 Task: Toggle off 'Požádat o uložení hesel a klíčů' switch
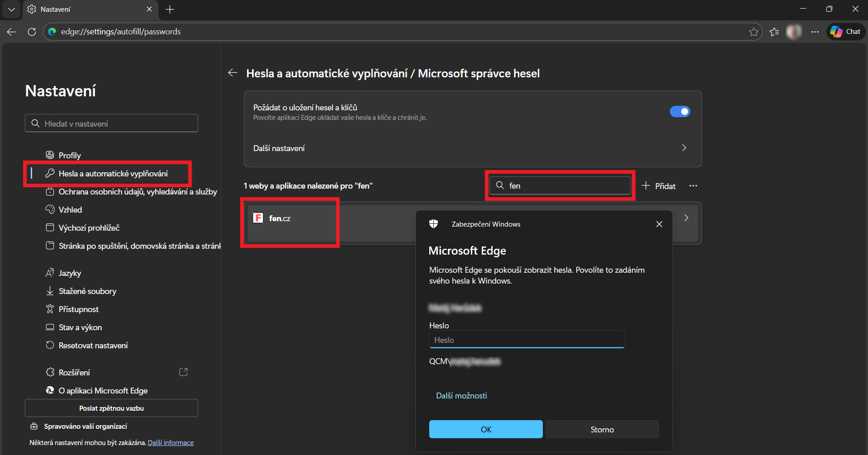click(x=679, y=112)
